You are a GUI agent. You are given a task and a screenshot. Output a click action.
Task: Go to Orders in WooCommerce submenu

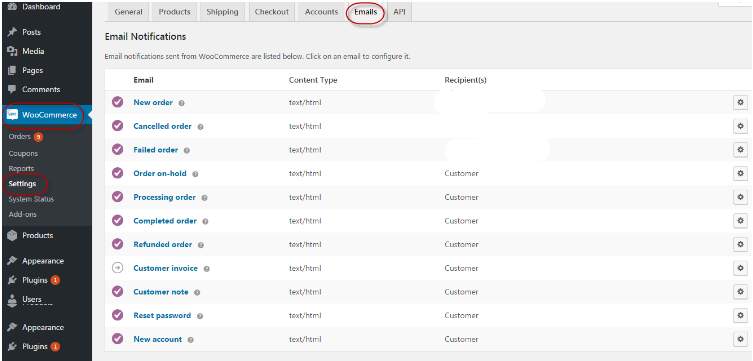coord(20,137)
